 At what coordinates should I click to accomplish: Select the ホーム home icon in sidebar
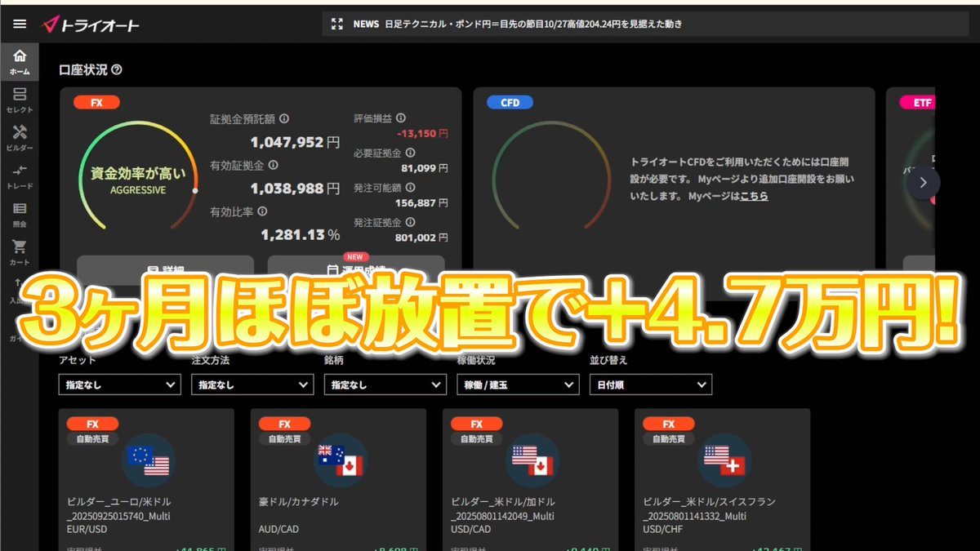20,61
